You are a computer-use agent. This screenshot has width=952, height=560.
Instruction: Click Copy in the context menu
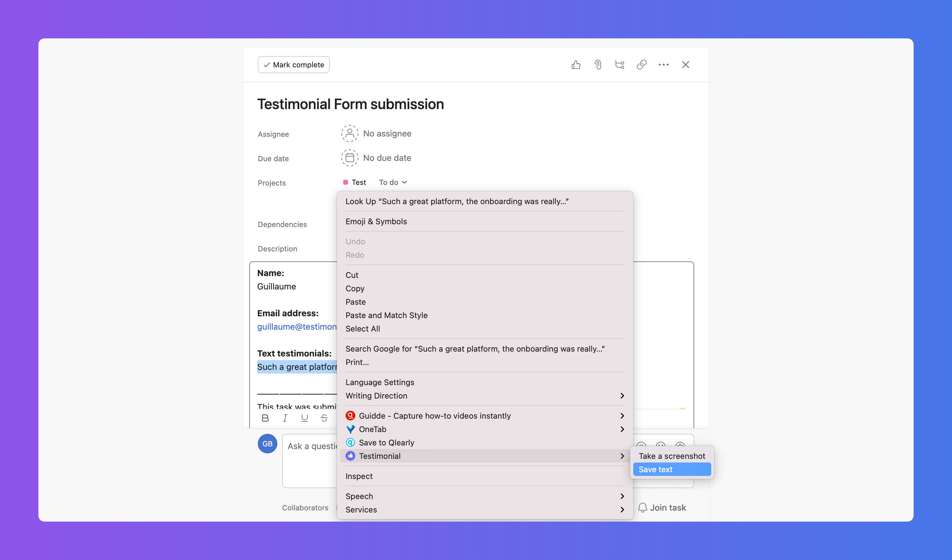(x=355, y=289)
